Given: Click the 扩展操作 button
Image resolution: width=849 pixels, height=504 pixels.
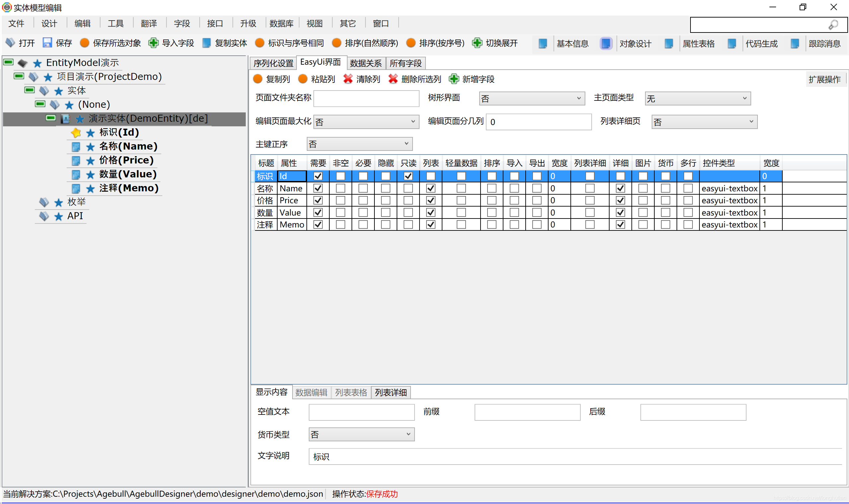Looking at the screenshot, I should [824, 80].
